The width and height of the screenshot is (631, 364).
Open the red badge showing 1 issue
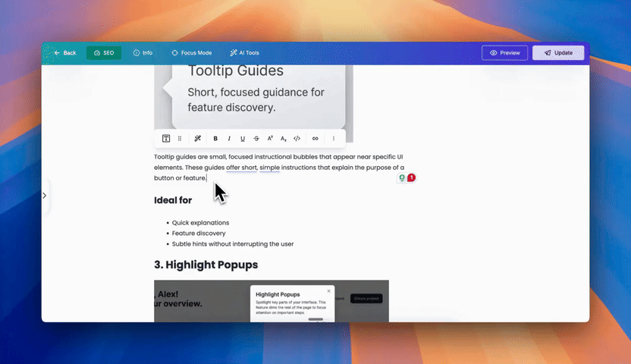tap(411, 177)
